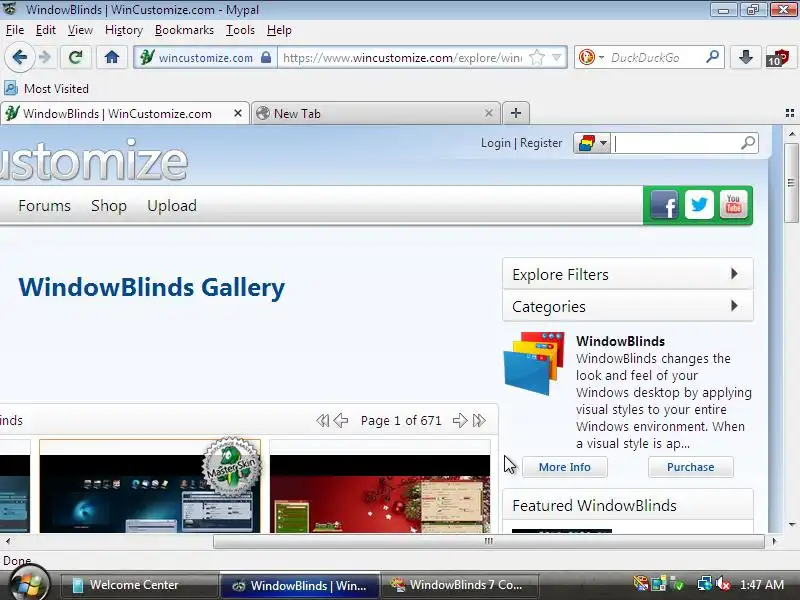
Task: Open the downloads arrow icon
Action: [746, 57]
